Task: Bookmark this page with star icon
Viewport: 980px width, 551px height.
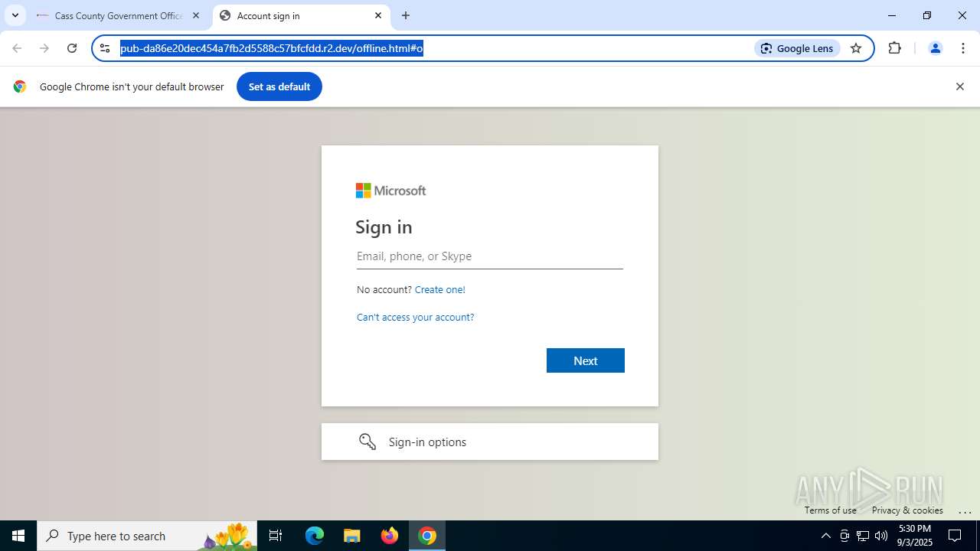Action: (x=856, y=48)
